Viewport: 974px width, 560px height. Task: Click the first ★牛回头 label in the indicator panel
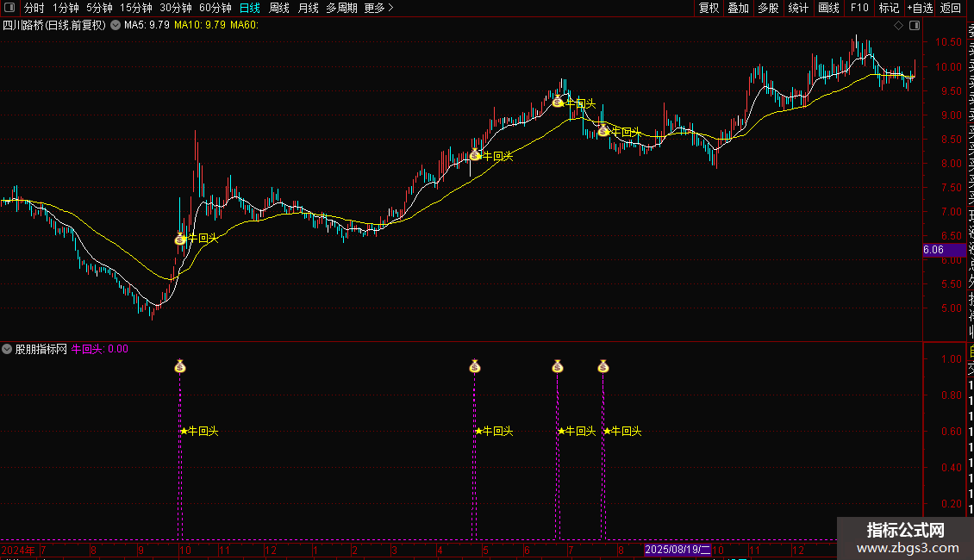[x=199, y=431]
